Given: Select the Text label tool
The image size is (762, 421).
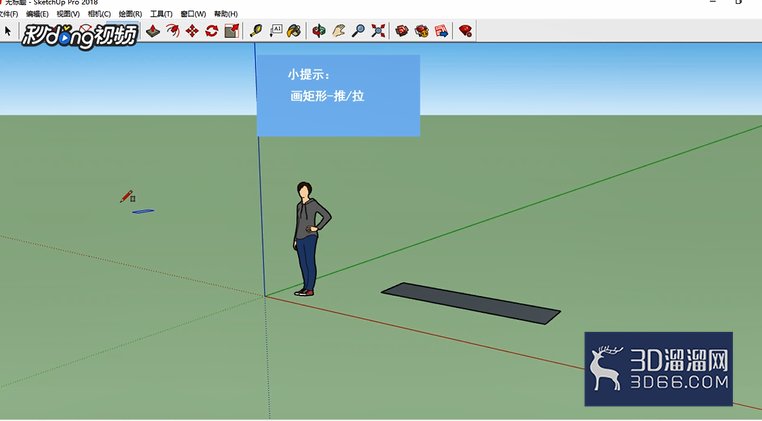Looking at the screenshot, I should click(276, 31).
